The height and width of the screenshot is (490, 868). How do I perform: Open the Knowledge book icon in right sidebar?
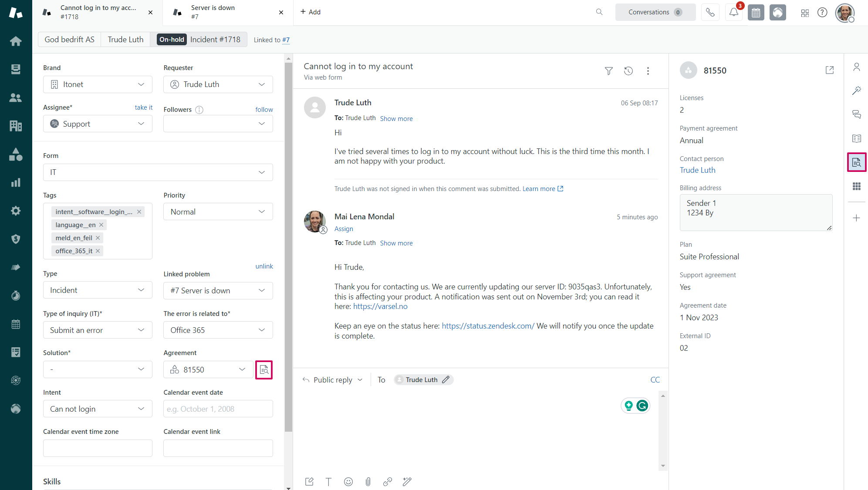pos(856,138)
